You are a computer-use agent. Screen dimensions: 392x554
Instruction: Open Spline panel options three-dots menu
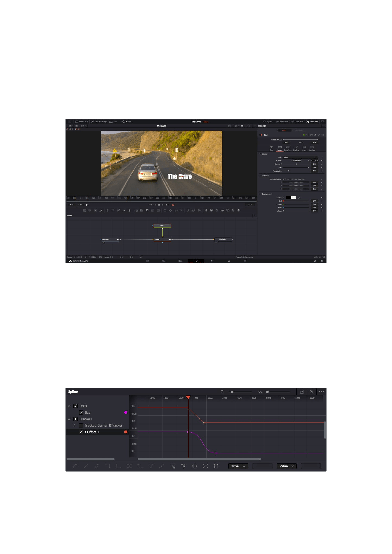click(321, 392)
